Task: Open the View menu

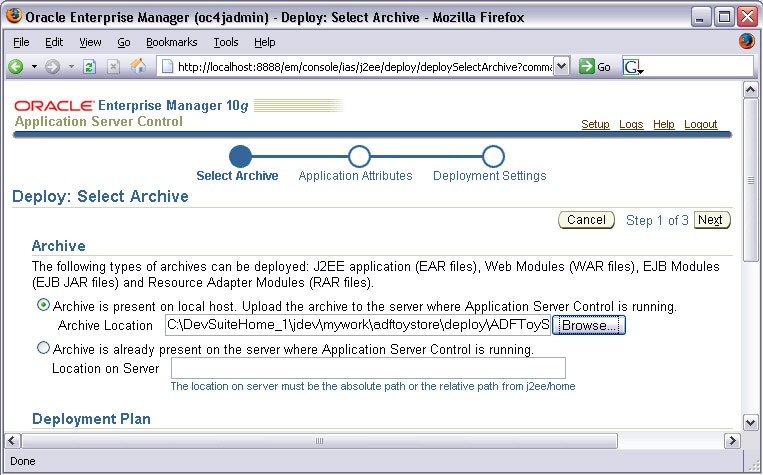Action: pos(90,42)
